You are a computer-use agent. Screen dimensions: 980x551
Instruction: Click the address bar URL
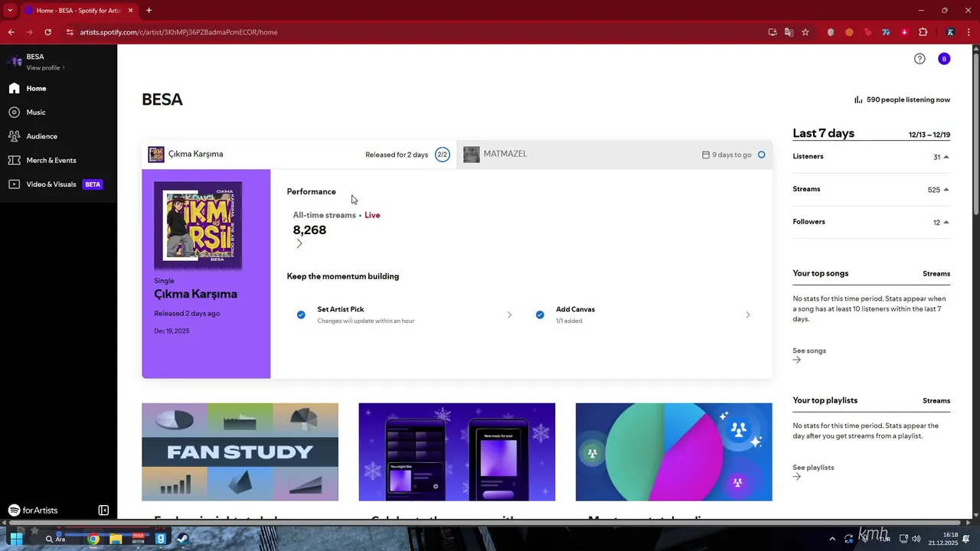tap(178, 32)
